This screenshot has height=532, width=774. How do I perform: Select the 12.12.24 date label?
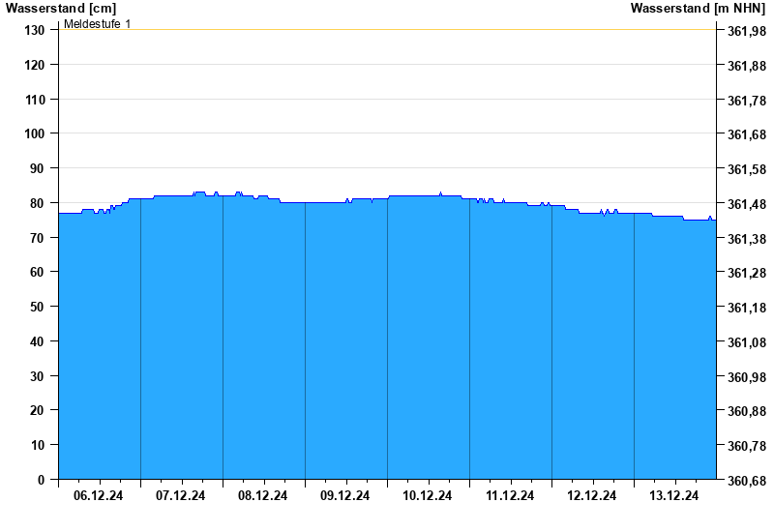point(591,495)
